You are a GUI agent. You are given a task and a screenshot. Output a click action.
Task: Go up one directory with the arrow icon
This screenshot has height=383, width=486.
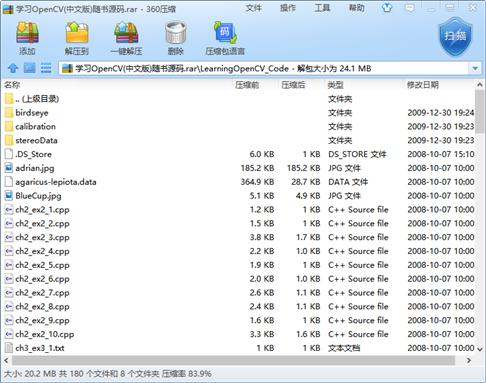(13, 68)
